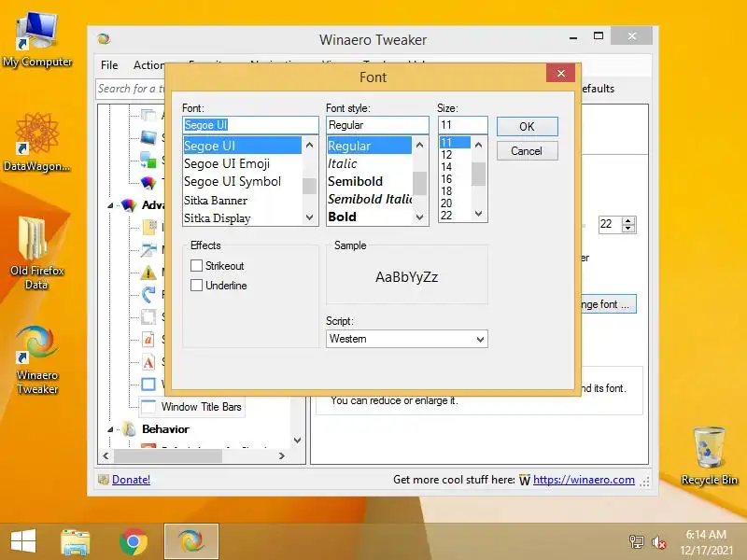Click the muted volume tray icon

point(659,542)
